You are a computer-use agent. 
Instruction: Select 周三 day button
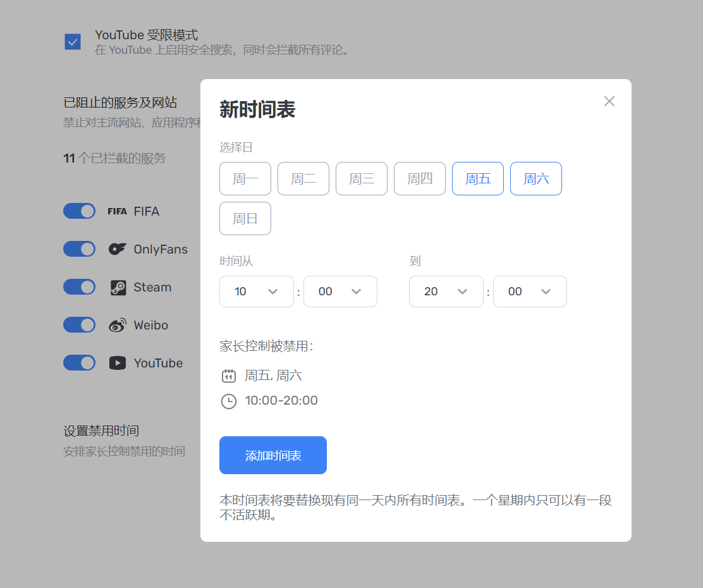[362, 178]
